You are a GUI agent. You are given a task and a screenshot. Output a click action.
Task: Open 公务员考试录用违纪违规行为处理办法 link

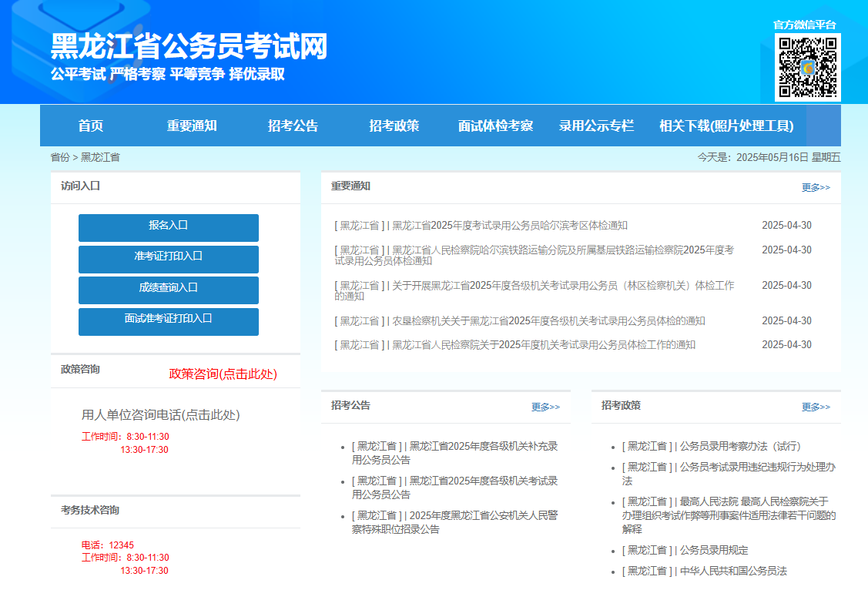click(729, 474)
